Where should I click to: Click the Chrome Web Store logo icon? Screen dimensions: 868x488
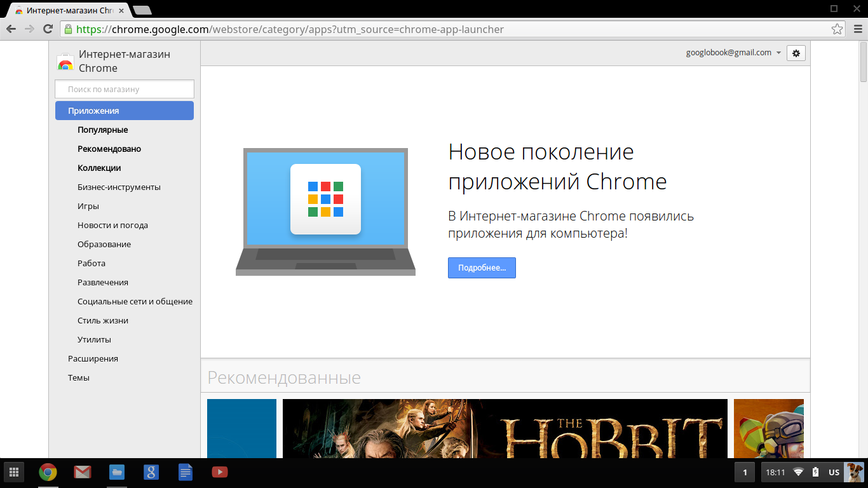tap(65, 62)
